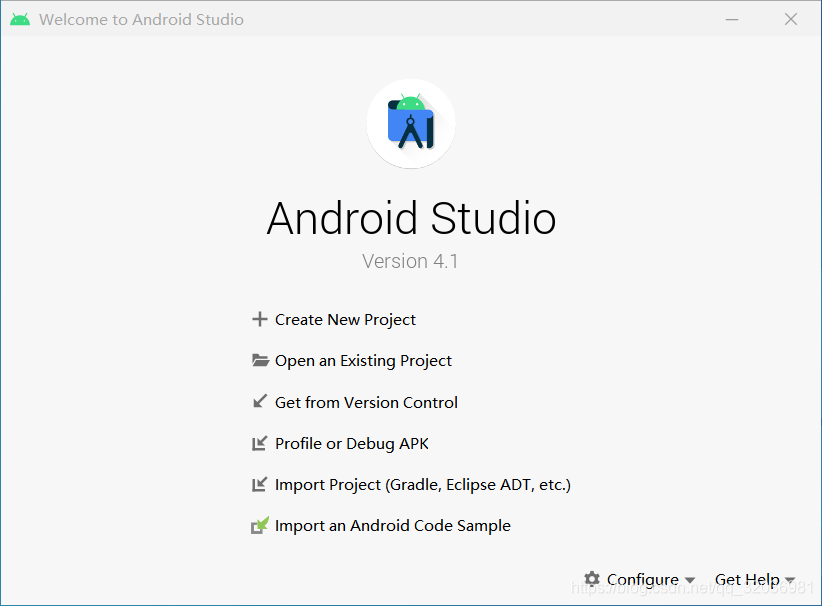Close the Welcome to Android Studio window

coord(791,19)
